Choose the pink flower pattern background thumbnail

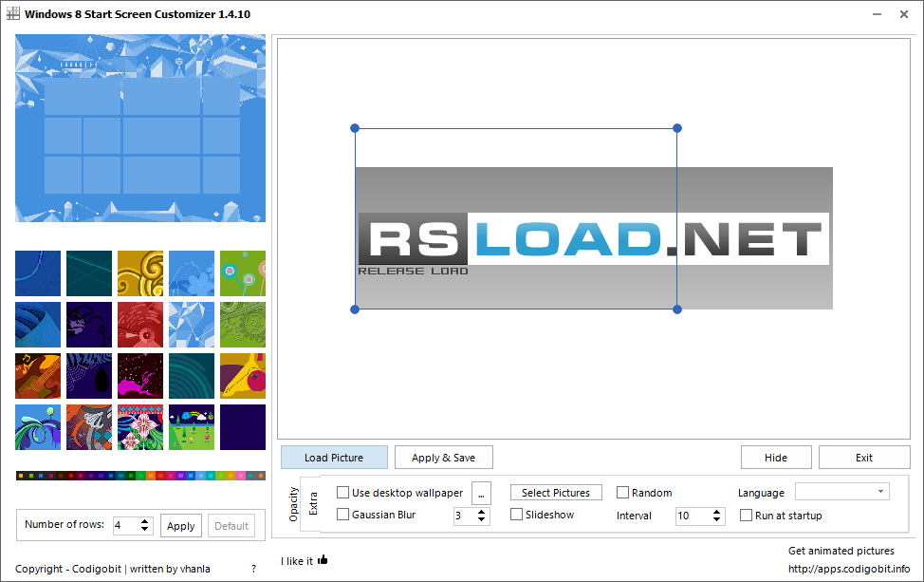pos(140,427)
